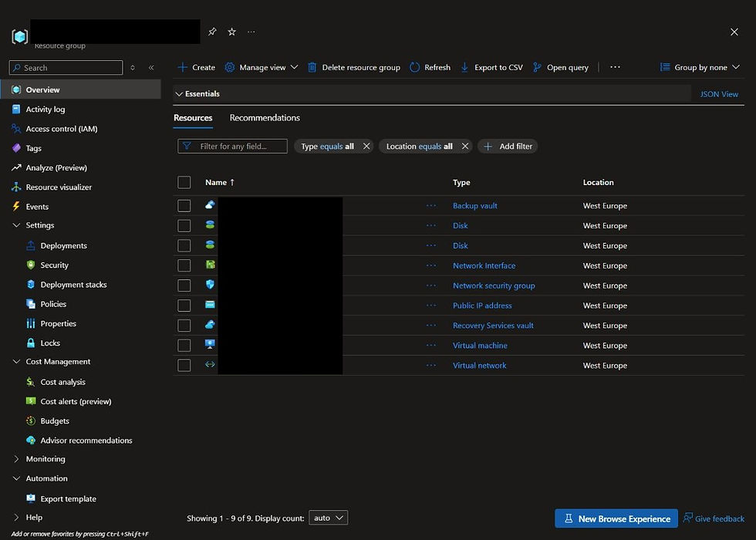Collapse the left navigation menu arrows

click(x=151, y=68)
